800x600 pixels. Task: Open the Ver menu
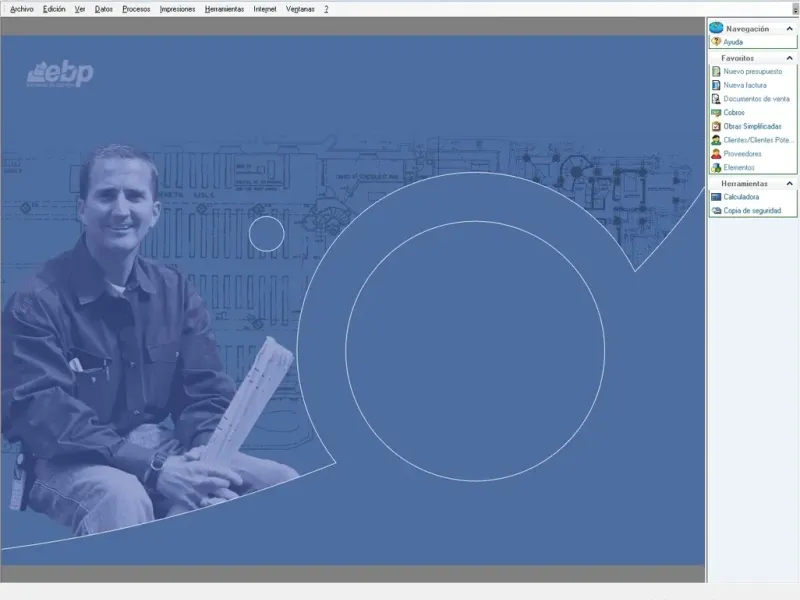[80, 9]
